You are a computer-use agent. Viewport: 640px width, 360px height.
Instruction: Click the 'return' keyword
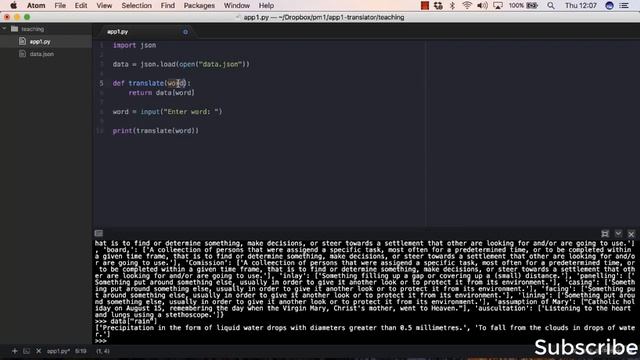coord(140,93)
